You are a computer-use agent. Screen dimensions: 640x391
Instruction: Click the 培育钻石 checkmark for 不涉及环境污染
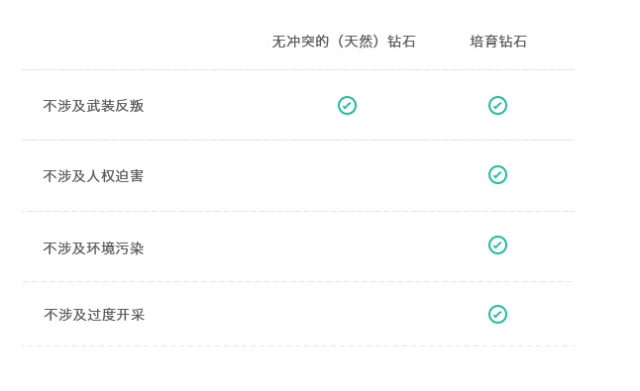[498, 245]
